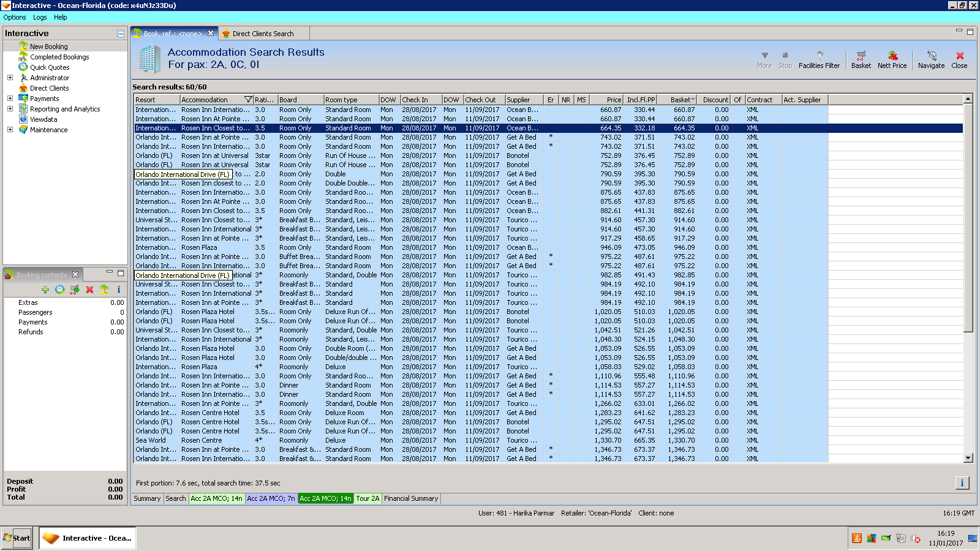Expand the Administrator tree node
The image size is (980, 551).
(10, 78)
